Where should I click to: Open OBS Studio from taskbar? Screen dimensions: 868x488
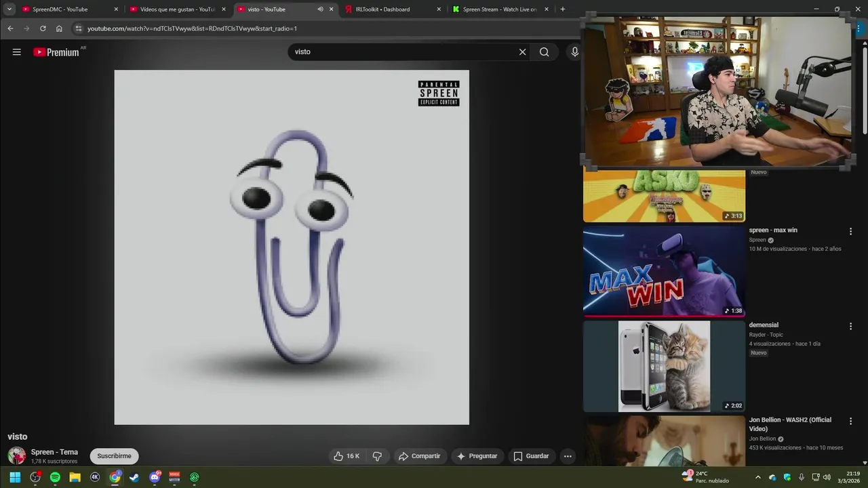point(35,477)
